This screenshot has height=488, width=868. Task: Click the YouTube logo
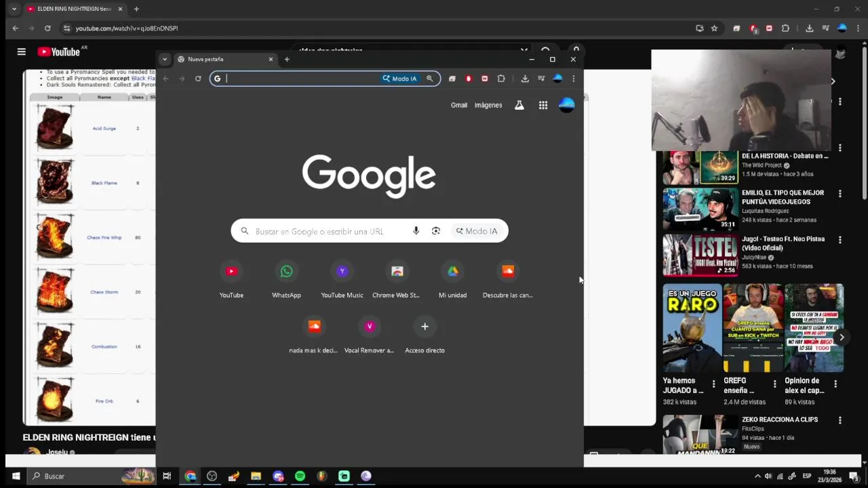pyautogui.click(x=59, y=52)
